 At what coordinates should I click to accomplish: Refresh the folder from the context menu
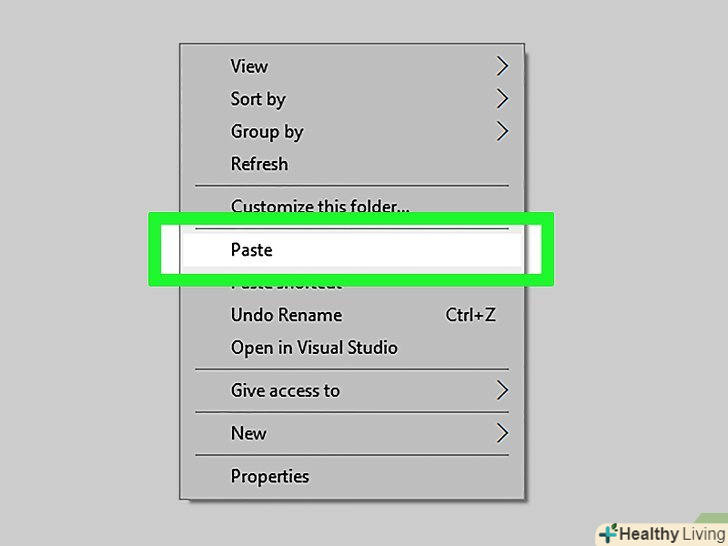click(259, 164)
